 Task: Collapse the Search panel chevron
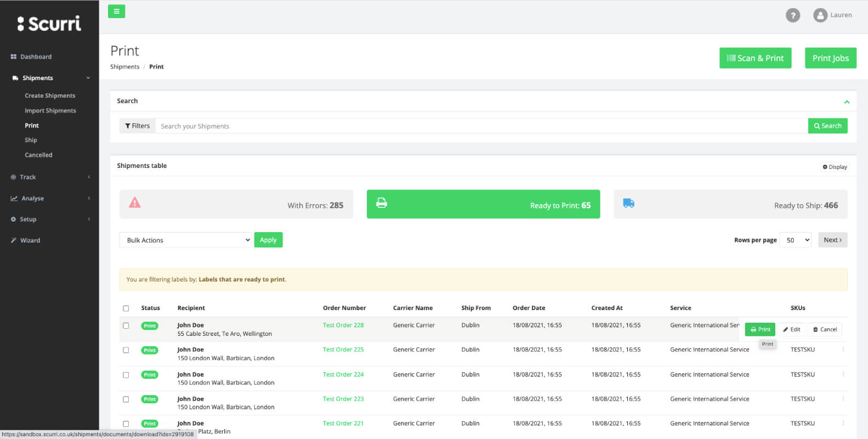pyautogui.click(x=847, y=102)
